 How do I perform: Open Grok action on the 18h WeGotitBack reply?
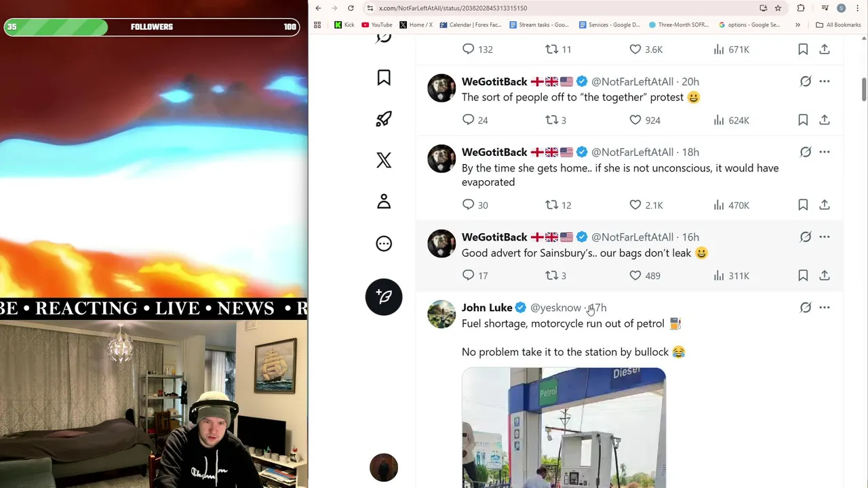[806, 152]
